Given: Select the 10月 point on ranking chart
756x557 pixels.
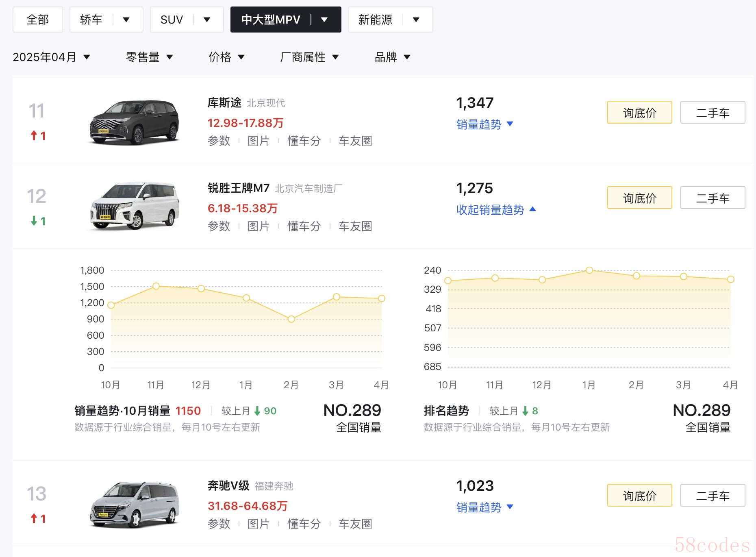Looking at the screenshot, I should 448,281.
